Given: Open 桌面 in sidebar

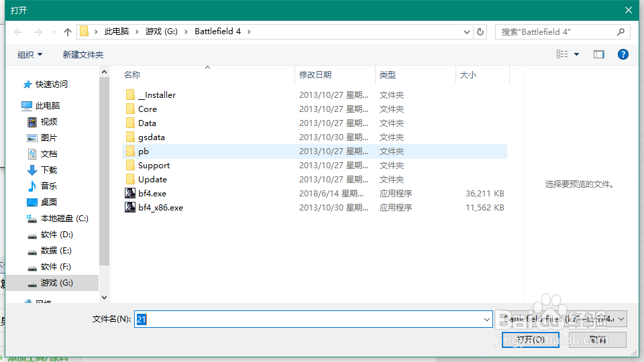Looking at the screenshot, I should click(x=48, y=202).
